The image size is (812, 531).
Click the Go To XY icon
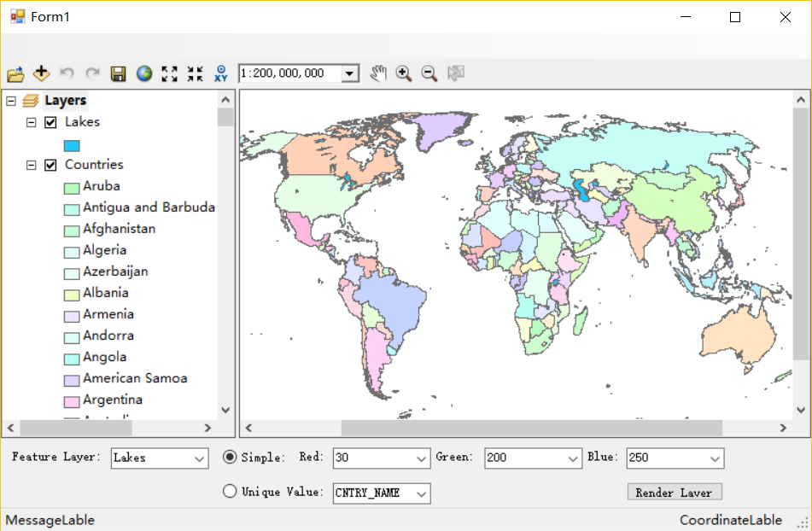tap(221, 73)
